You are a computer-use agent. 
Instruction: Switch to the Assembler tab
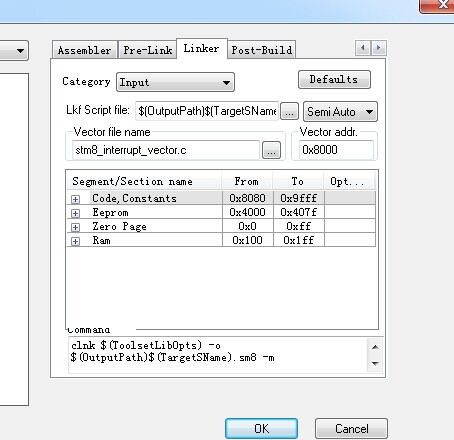pyautogui.click(x=85, y=50)
